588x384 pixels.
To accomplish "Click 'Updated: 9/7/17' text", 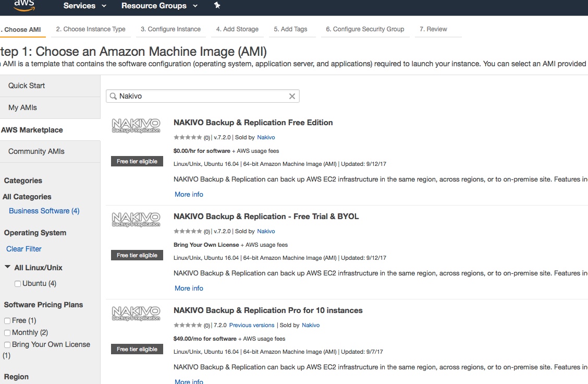I will coord(362,352).
